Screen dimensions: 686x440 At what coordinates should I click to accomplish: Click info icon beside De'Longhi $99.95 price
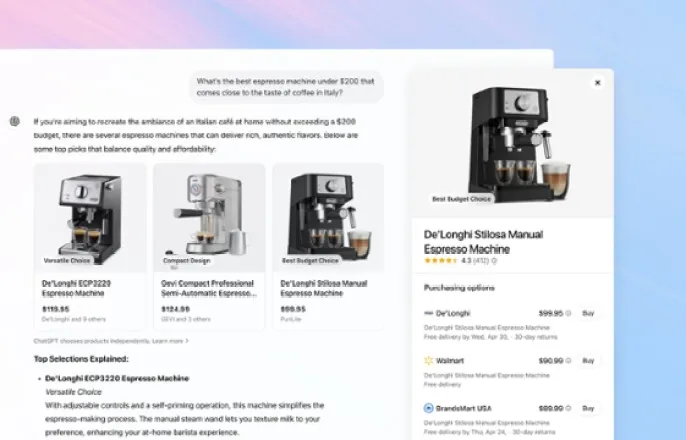[568, 313]
